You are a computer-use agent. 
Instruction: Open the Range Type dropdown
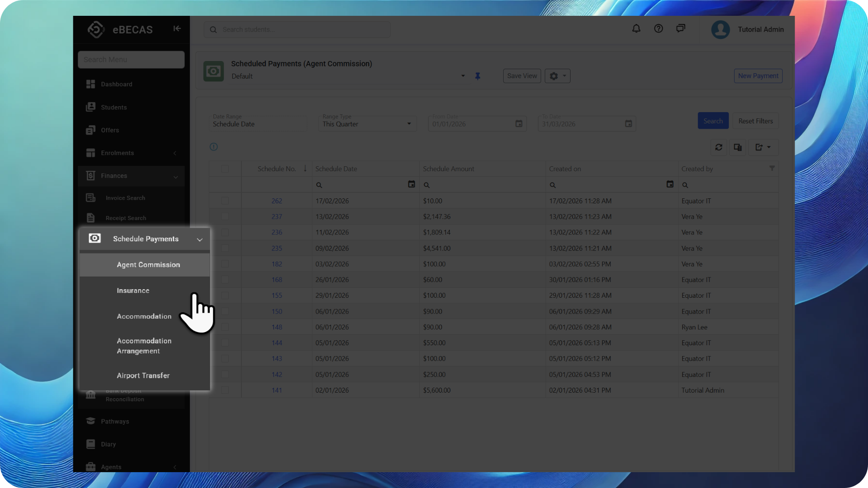[x=366, y=124]
